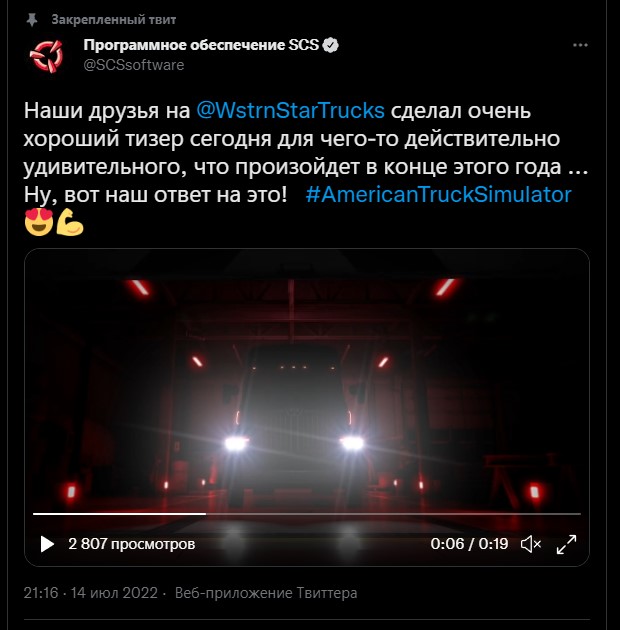
Task: Open the @SCSsoftware handle
Action: (x=134, y=65)
